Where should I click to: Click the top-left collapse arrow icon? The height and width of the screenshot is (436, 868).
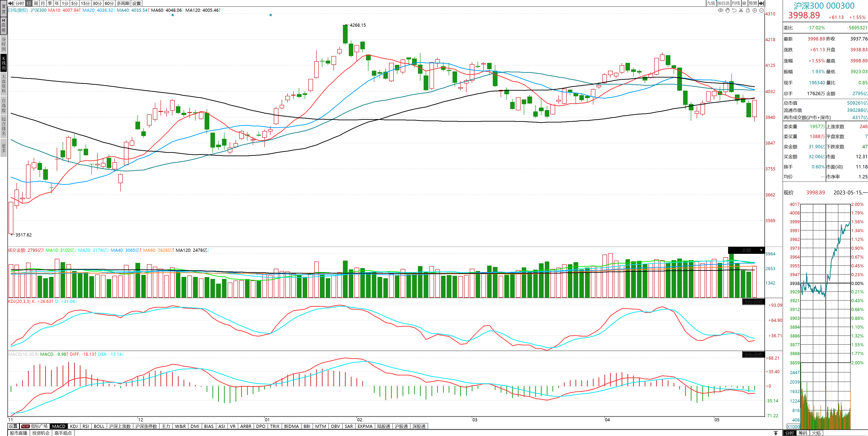point(11,3)
